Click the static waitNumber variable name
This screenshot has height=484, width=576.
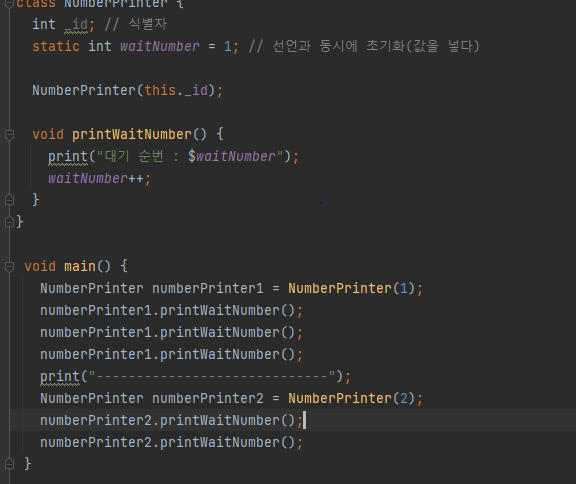coord(160,46)
